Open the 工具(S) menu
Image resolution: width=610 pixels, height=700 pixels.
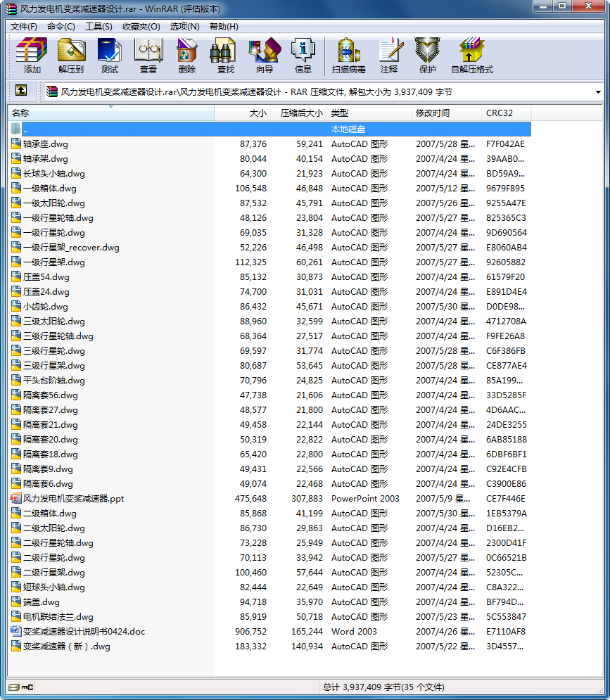pyautogui.click(x=99, y=27)
